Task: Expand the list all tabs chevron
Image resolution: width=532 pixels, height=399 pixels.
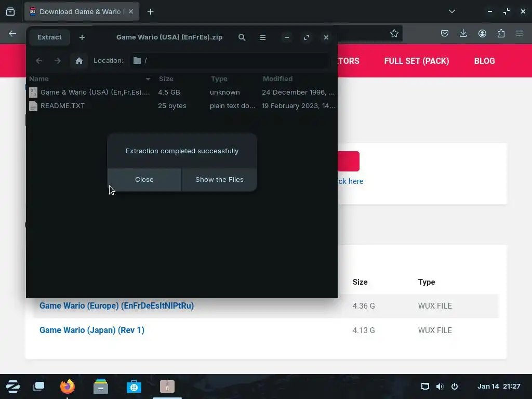Action: [451, 11]
